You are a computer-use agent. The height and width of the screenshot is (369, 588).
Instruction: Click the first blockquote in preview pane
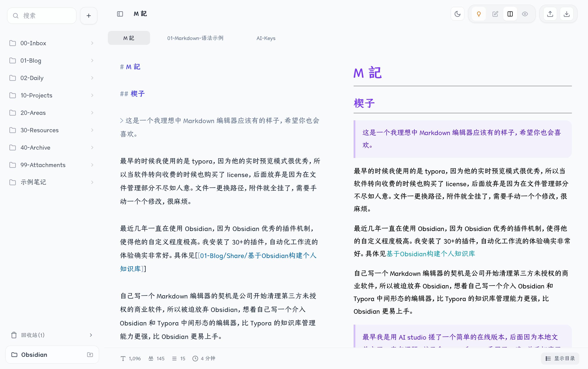(463, 139)
